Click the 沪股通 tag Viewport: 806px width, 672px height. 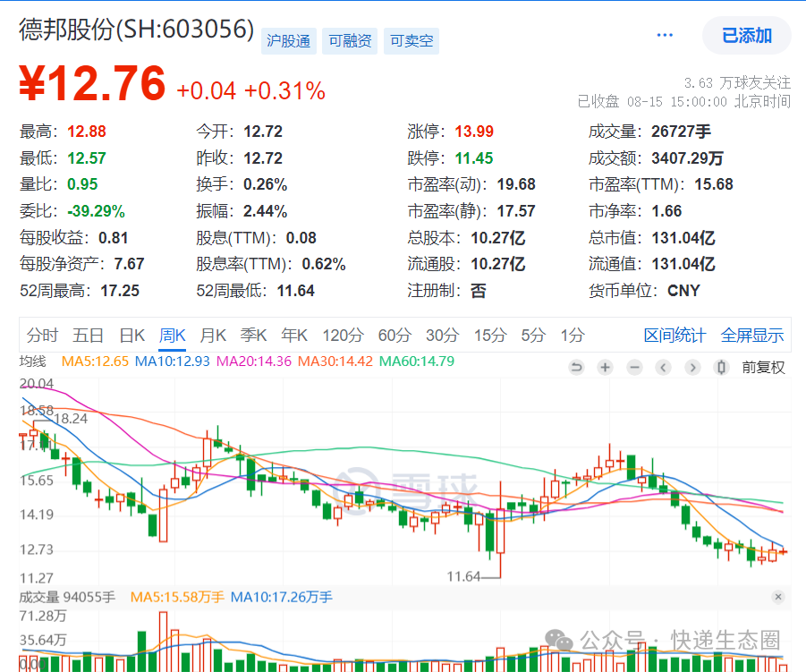click(x=289, y=41)
